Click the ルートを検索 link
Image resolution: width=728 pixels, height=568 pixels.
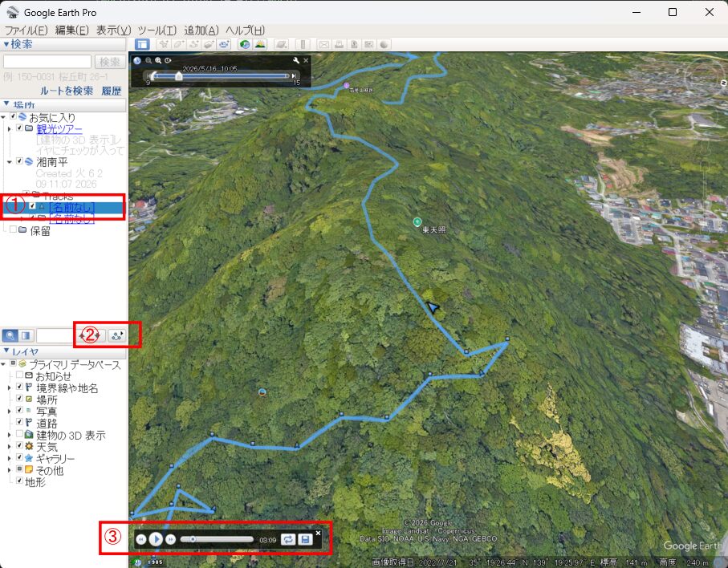click(x=67, y=91)
